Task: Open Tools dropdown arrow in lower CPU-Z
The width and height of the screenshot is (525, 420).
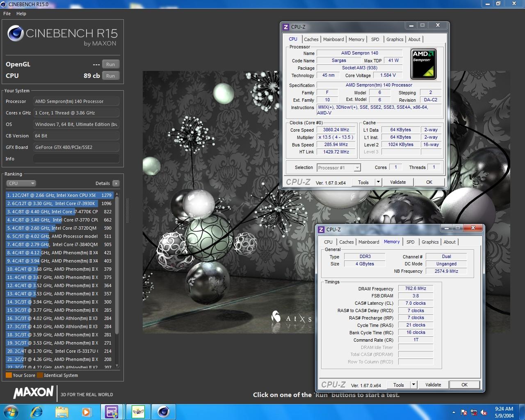Action: [x=413, y=385]
